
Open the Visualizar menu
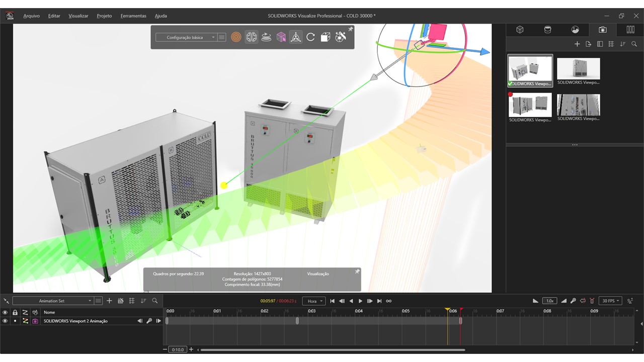[78, 16]
